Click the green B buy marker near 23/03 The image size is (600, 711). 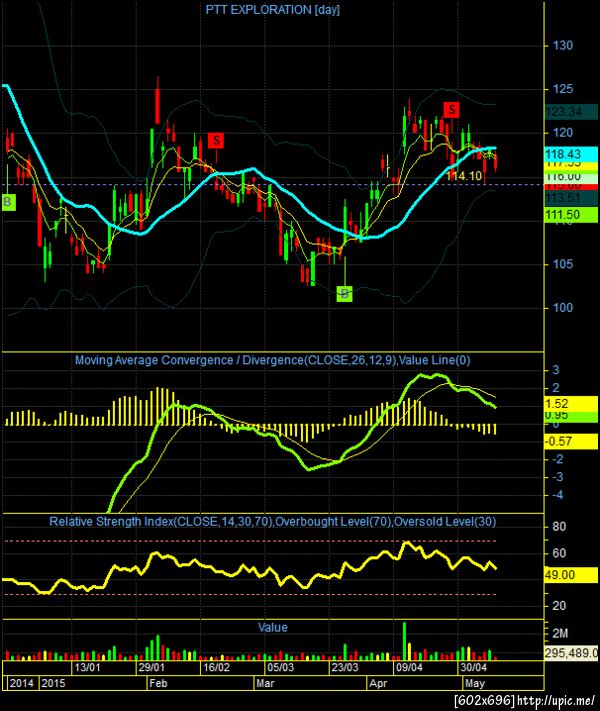click(x=344, y=294)
